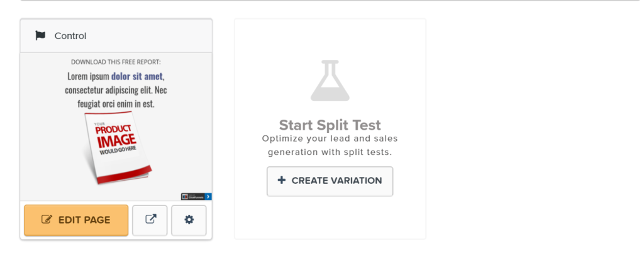
Task: Click the product image book in the preview
Action: point(113,148)
